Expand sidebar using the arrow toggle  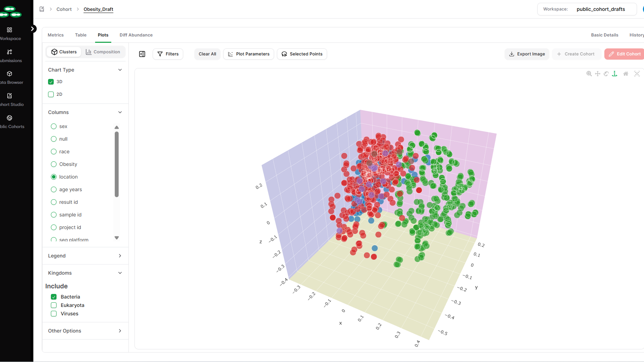point(33,29)
